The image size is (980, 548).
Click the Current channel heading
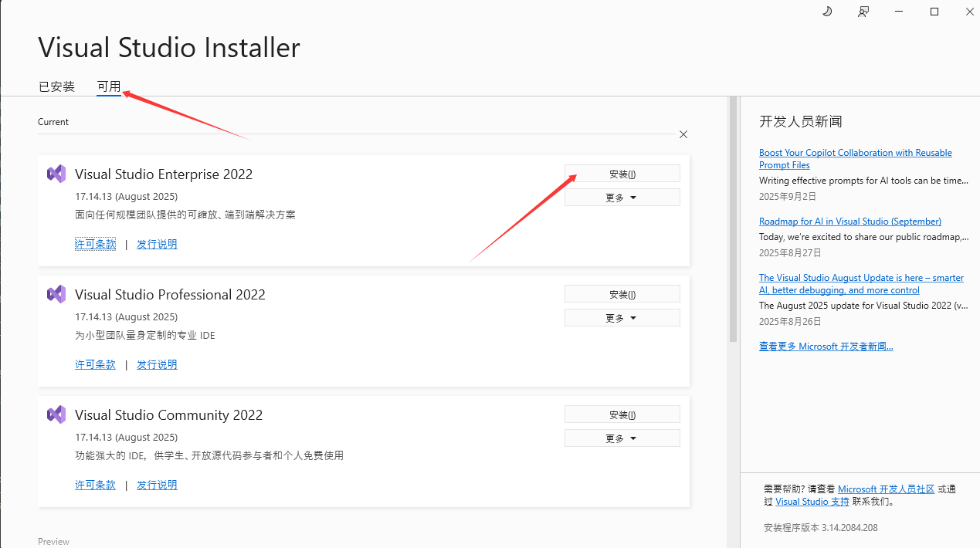click(x=53, y=122)
